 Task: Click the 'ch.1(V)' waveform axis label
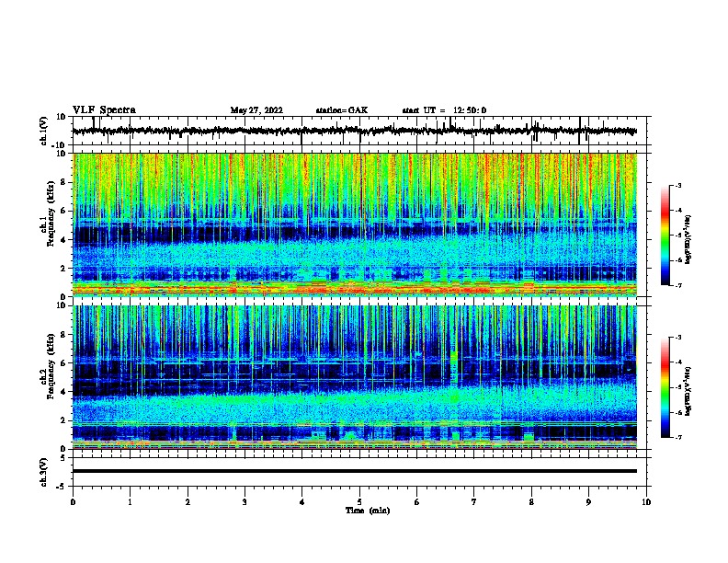tap(43, 131)
